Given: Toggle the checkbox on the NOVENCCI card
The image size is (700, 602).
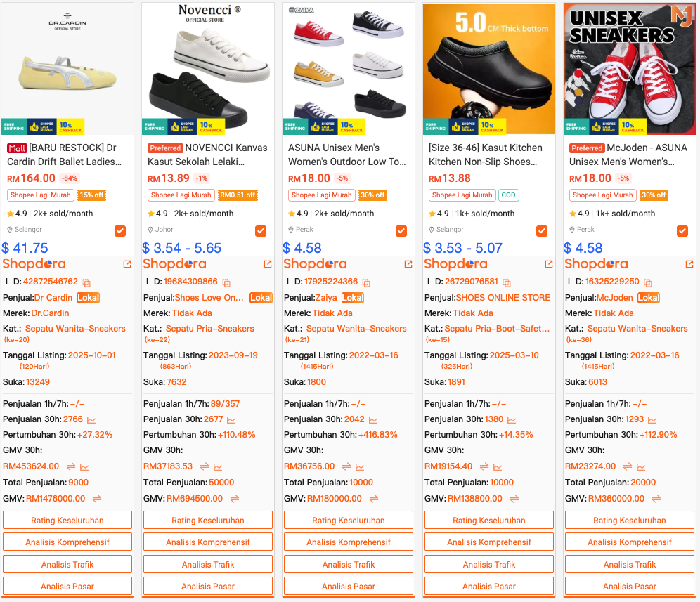Looking at the screenshot, I should (x=261, y=230).
